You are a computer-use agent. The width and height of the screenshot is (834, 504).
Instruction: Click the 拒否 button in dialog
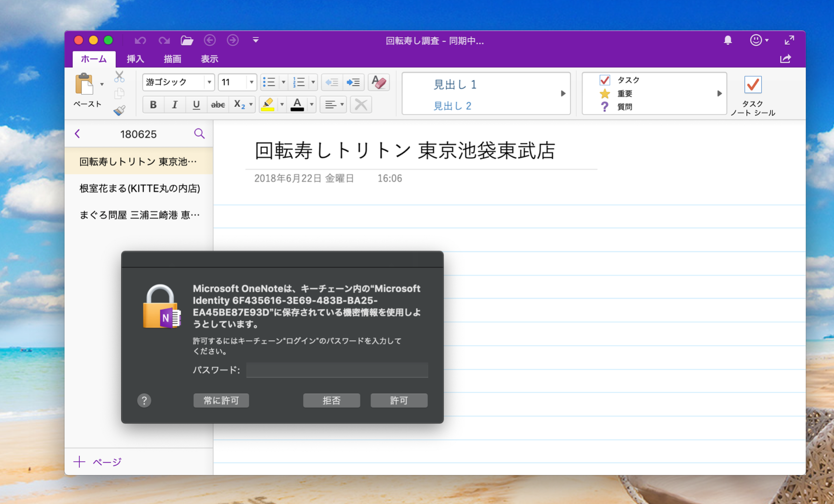click(331, 400)
